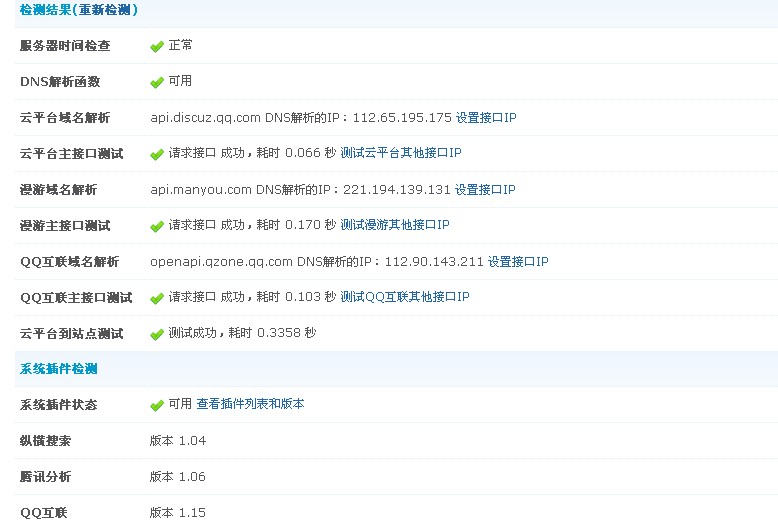Click 版本 1.06 value for 腾讯分析

click(x=178, y=477)
